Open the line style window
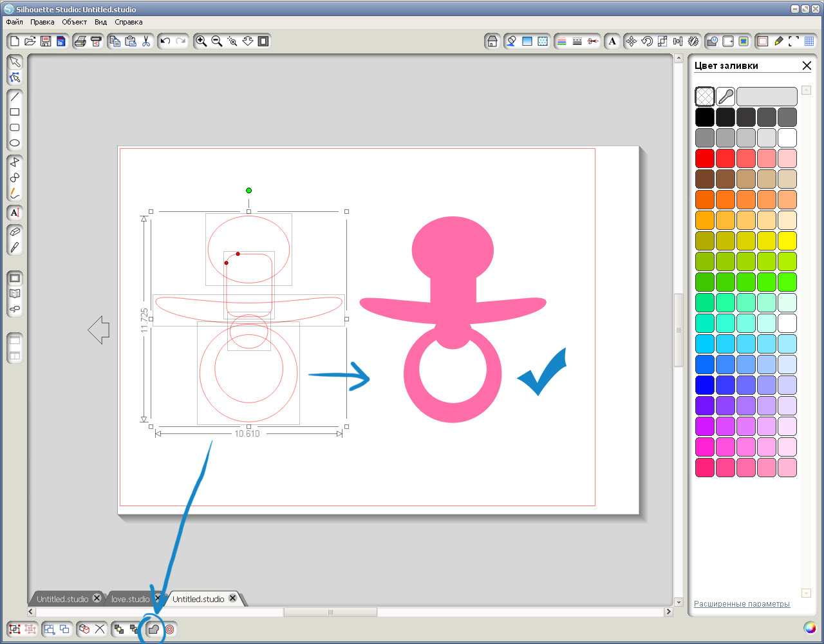824x644 pixels. pos(577,41)
